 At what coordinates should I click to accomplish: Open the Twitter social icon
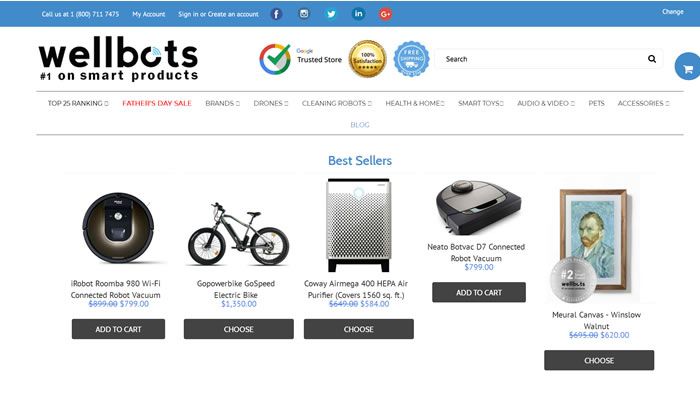coord(331,14)
